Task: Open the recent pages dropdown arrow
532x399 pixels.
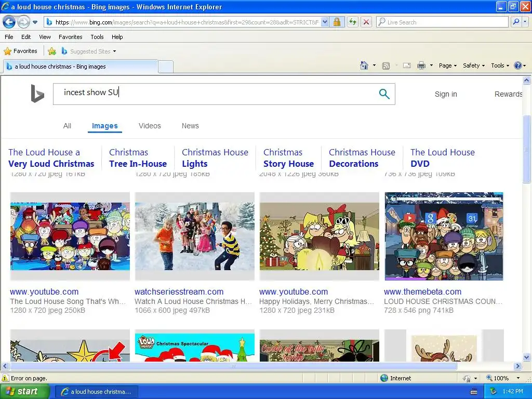Action: [35, 22]
